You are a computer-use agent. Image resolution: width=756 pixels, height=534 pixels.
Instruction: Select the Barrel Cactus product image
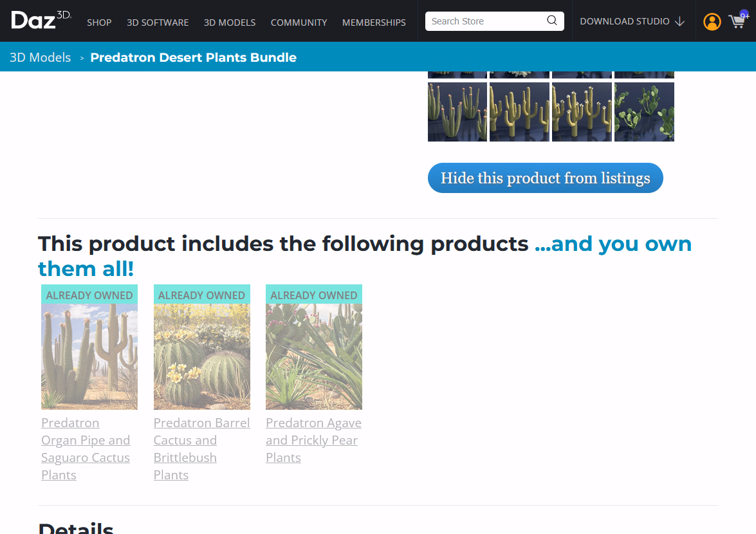[201, 356]
